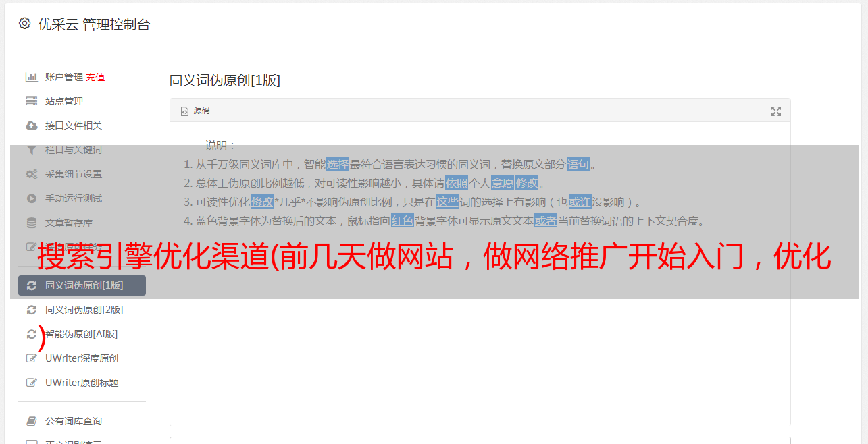The height and width of the screenshot is (444, 868).
Task: Click the 账户管理 bar chart icon
Action: tap(31, 77)
